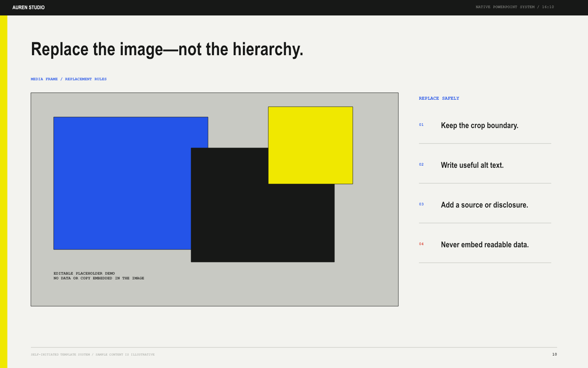Select 'Never embed readable data.' item
Screen dimensions: 588x368
tap(485, 245)
